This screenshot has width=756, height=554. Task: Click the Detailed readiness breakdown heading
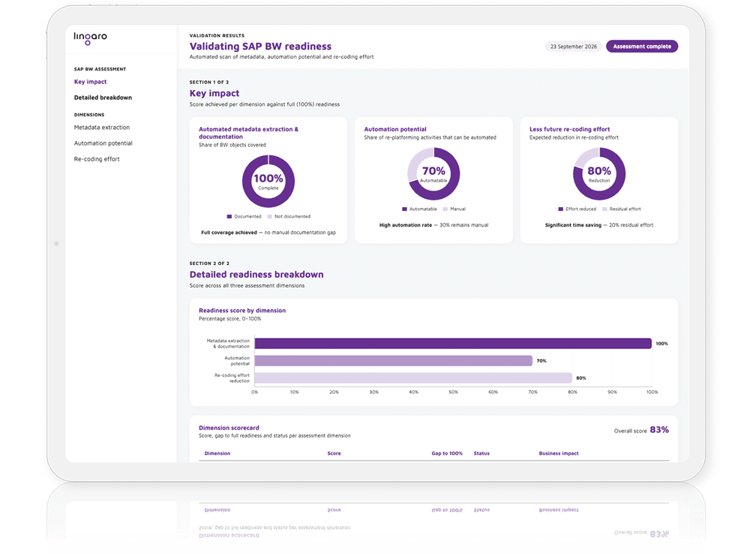256,275
